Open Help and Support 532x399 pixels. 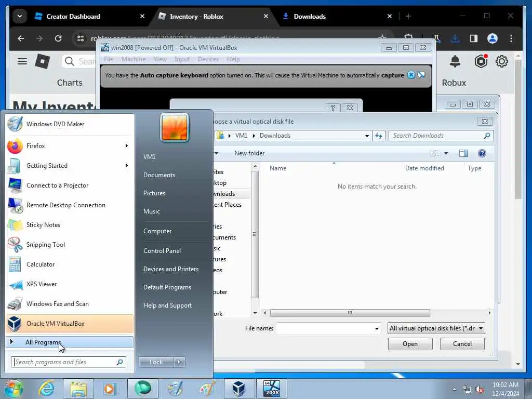coord(168,305)
